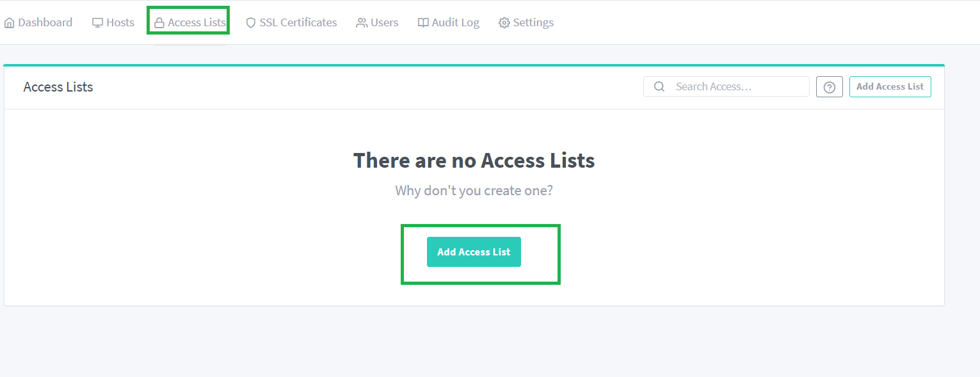Click the magnifier icon in the search box
This screenshot has width=980, height=377.
pyautogui.click(x=659, y=86)
